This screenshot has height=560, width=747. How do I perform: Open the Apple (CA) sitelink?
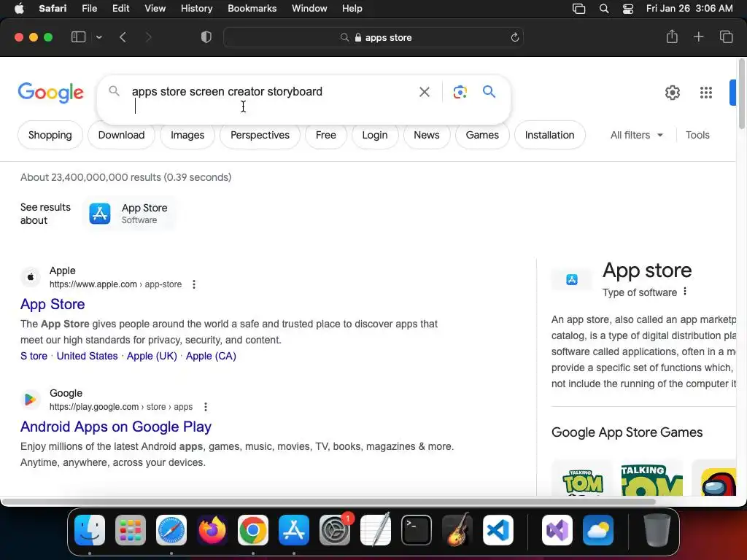(x=211, y=356)
